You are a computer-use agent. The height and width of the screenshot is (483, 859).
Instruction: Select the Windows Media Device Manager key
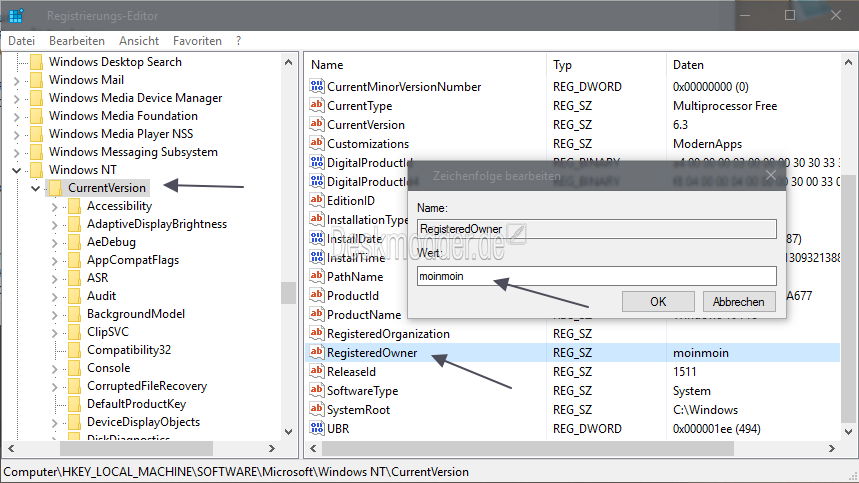(135, 98)
